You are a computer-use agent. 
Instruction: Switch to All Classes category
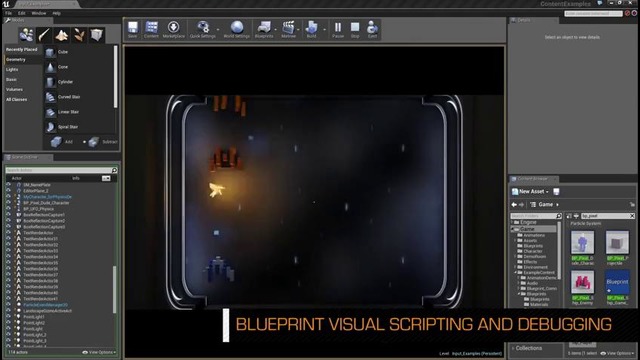pyautogui.click(x=16, y=100)
